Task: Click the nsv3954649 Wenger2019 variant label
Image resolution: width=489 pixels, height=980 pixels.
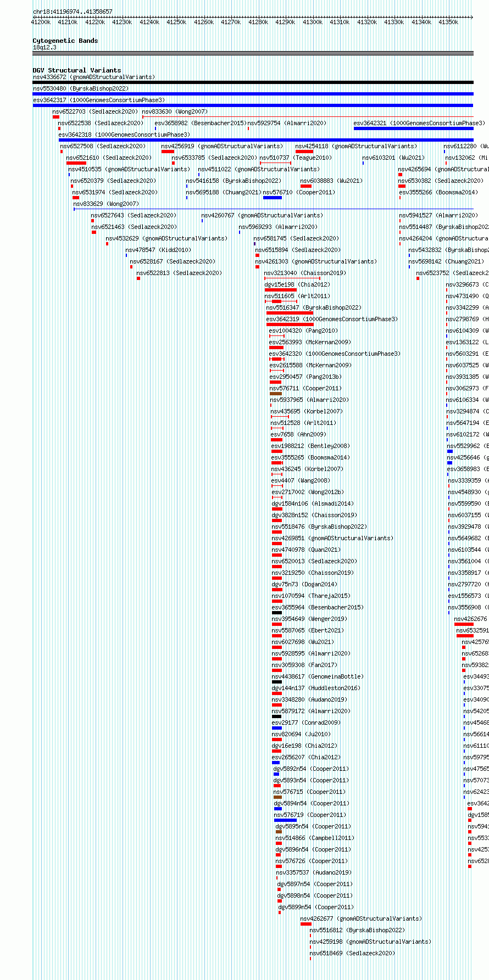Action: [x=309, y=619]
